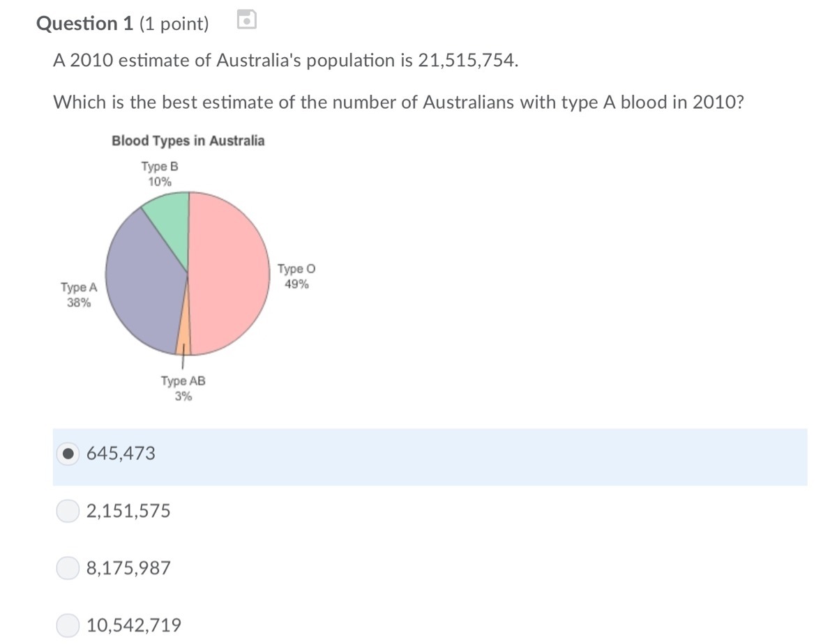The image size is (837, 644).
Task: Click the "Type B 10%" chart label
Action: (160, 174)
